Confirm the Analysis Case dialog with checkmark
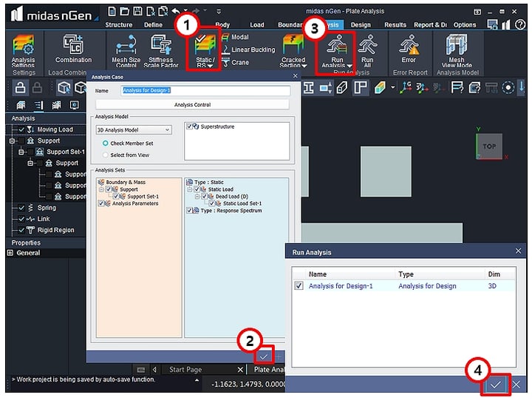The width and height of the screenshot is (532, 400). [x=264, y=356]
